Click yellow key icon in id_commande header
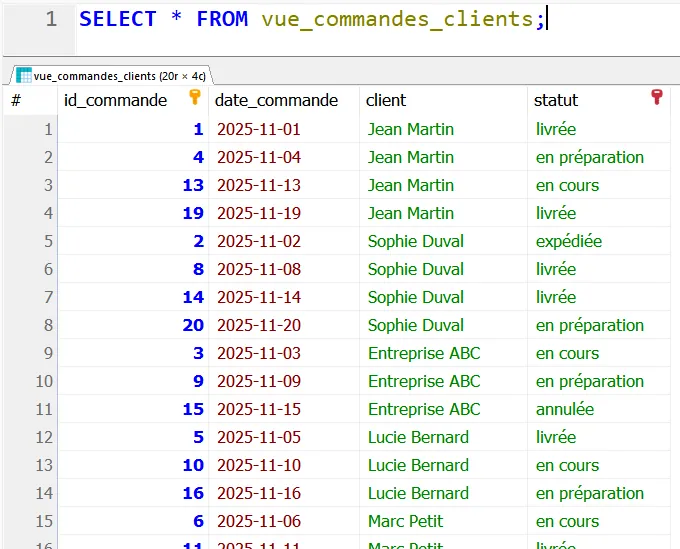The image size is (680, 549). (195, 97)
